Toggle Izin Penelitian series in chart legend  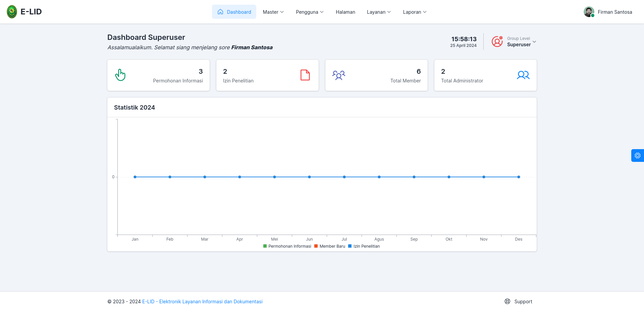[364, 246]
